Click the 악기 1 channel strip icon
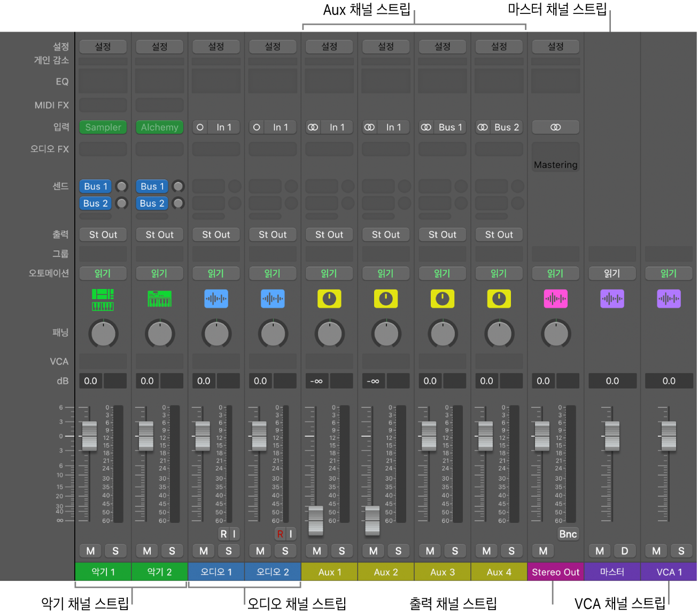Viewport: 698px width, 616px height. point(103,299)
